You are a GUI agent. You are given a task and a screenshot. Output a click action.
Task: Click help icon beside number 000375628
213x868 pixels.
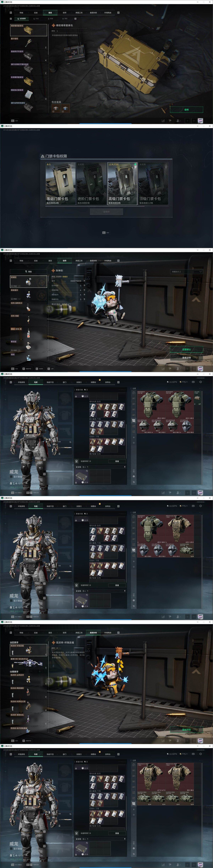(x=84, y=281)
